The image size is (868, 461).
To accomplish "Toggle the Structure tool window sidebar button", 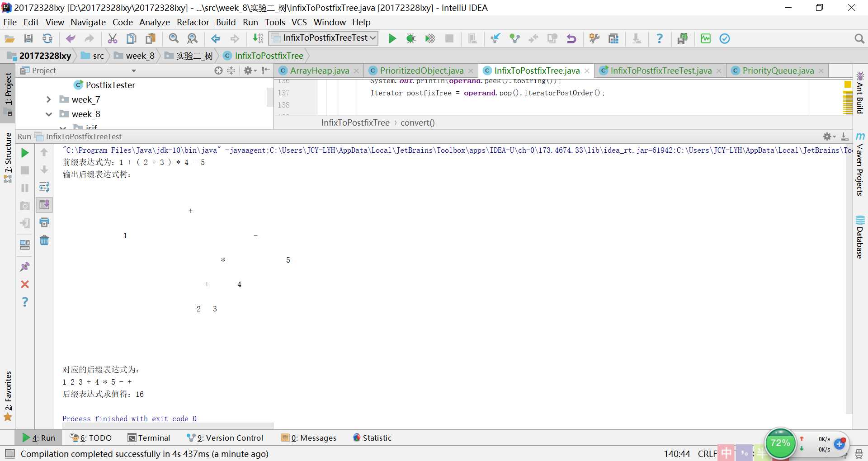I will [8, 157].
